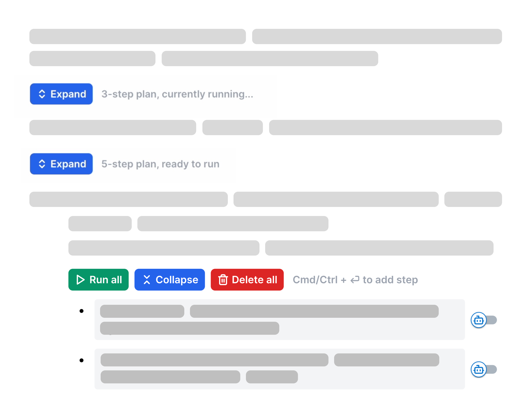
Task: Toggle the AI switch track for the second step
Action: (491, 369)
